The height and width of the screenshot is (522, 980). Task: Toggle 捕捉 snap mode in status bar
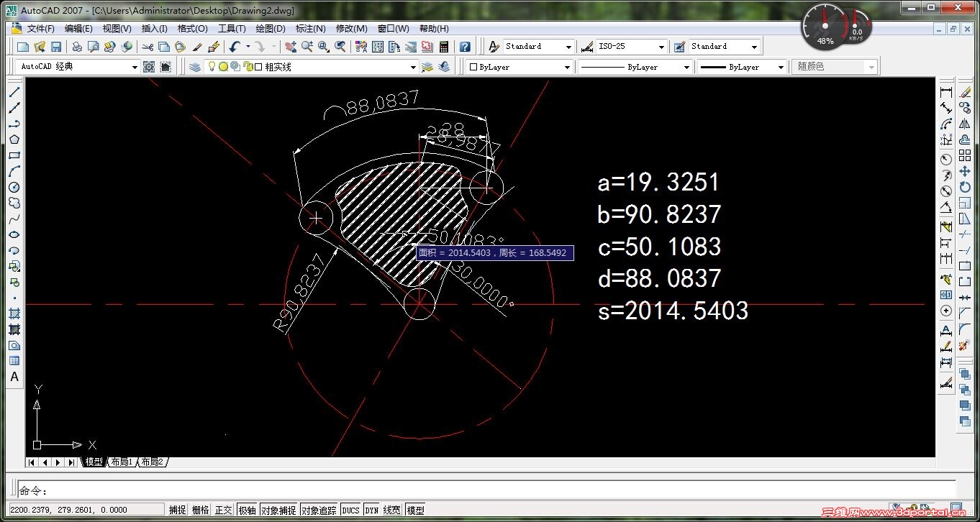(178, 510)
